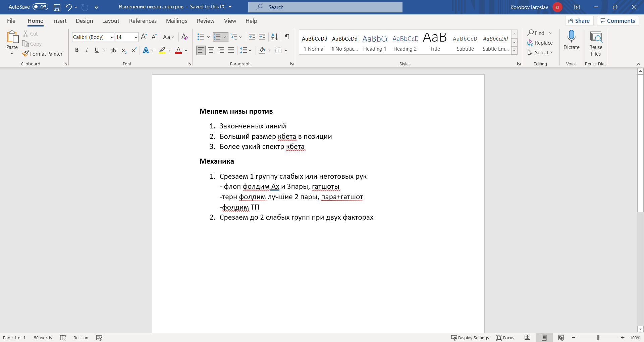Adjust the zoom slider
644x342 pixels.
598,338
